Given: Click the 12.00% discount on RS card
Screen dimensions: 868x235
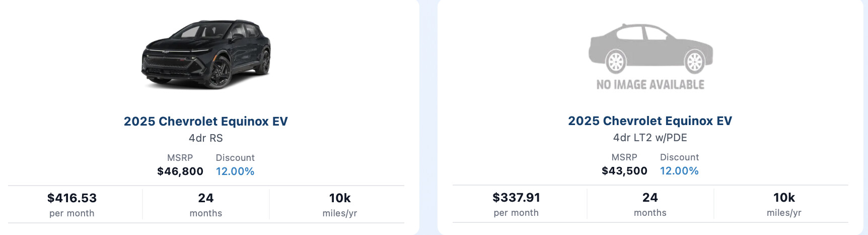Looking at the screenshot, I should pos(235,171).
